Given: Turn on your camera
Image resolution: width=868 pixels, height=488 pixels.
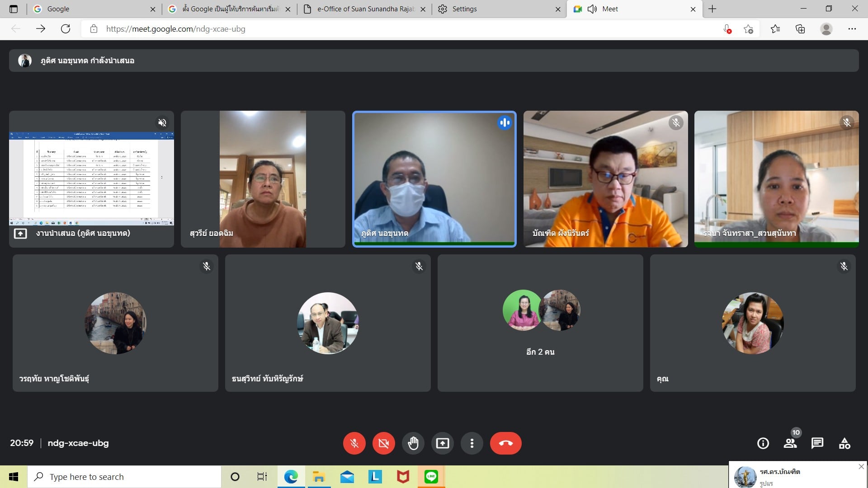Looking at the screenshot, I should click(x=383, y=443).
